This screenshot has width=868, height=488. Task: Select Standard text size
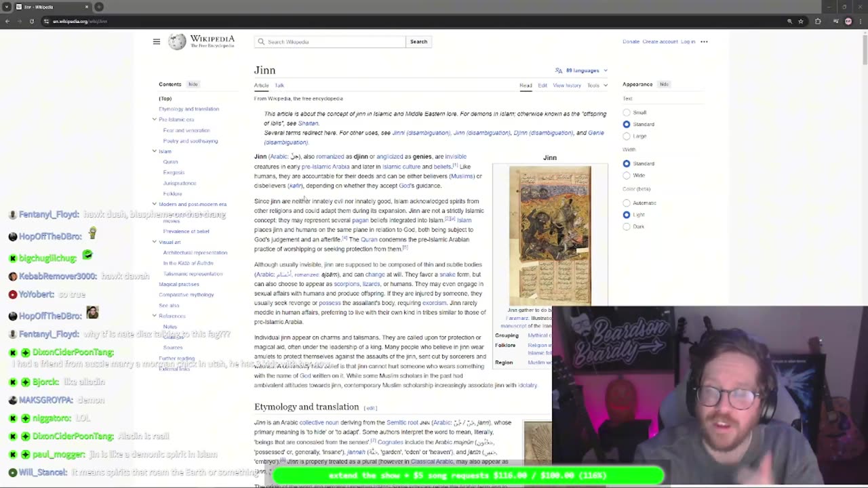point(627,125)
